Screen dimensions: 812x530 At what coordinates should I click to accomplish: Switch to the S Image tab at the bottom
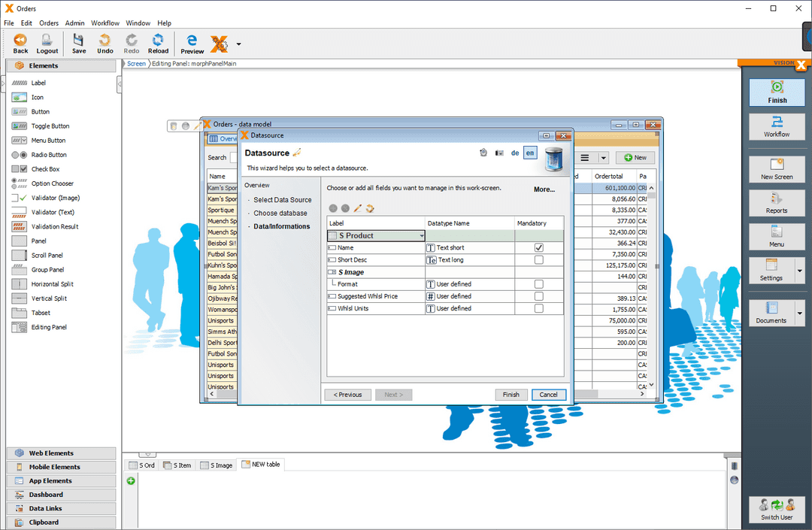pyautogui.click(x=217, y=464)
